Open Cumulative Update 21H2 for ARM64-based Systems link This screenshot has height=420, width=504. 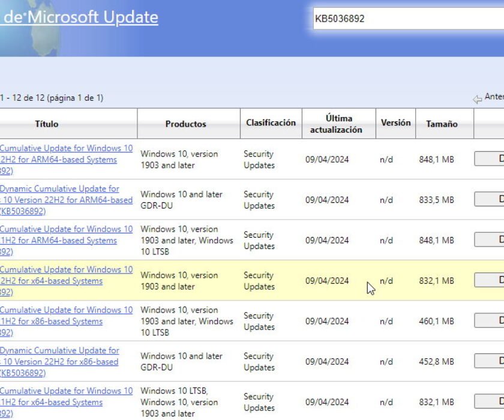point(66,241)
